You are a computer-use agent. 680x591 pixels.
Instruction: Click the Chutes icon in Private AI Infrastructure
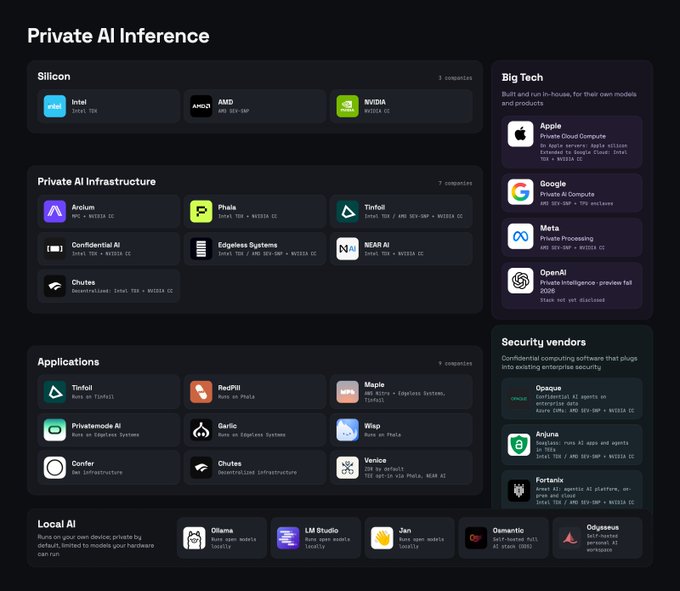pos(55,286)
